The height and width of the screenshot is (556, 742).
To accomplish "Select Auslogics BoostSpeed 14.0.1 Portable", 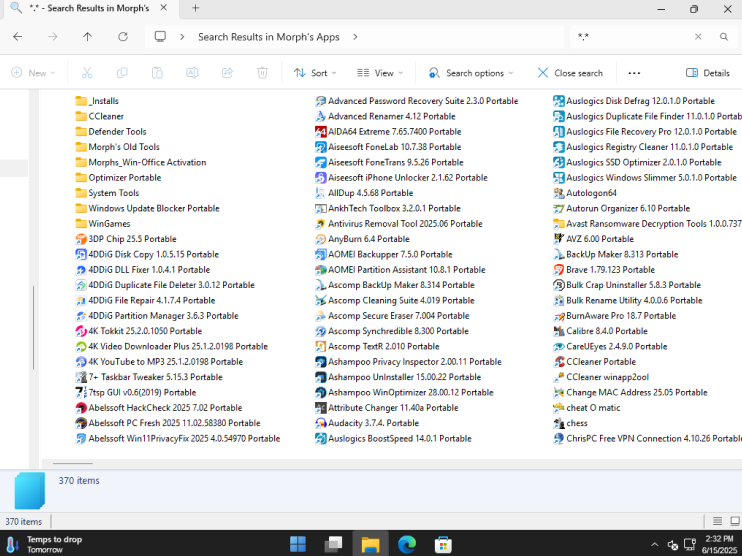I will 393,439.
